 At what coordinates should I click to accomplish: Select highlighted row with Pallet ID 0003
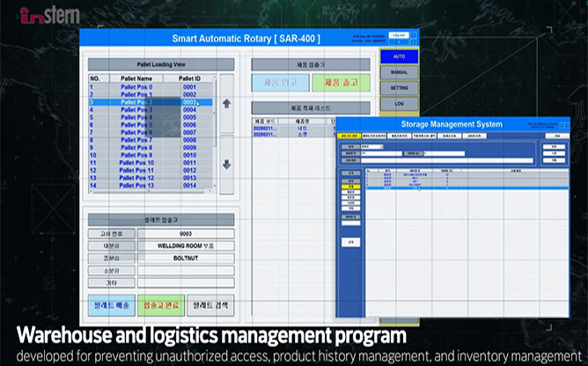pyautogui.click(x=151, y=102)
